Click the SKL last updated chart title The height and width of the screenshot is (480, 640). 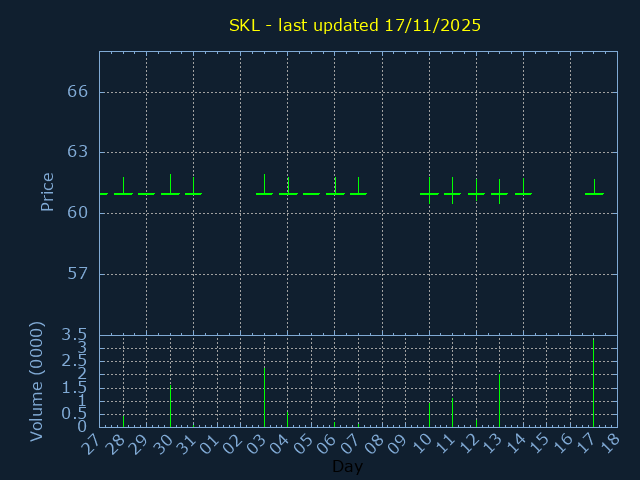[x=355, y=25]
